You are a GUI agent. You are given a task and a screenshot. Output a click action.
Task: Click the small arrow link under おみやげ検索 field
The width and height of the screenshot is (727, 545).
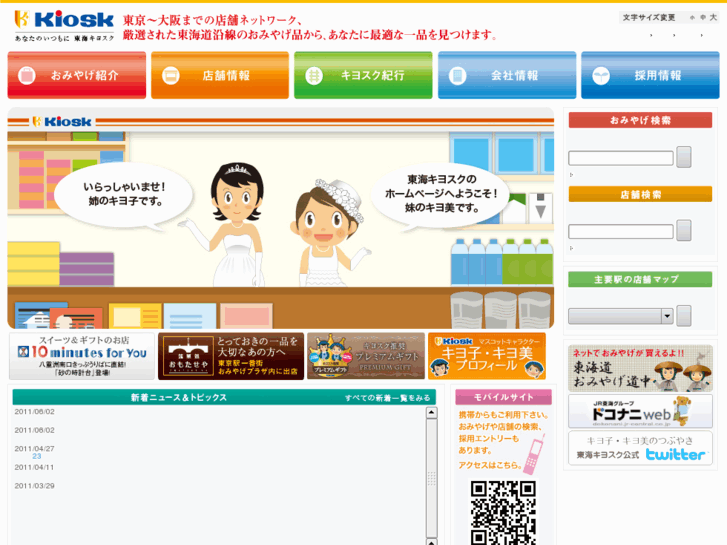pyautogui.click(x=571, y=175)
